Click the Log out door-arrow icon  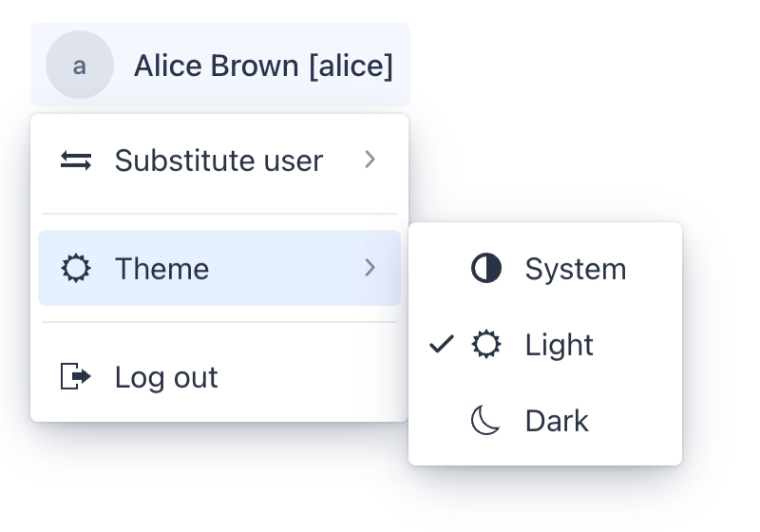[76, 377]
